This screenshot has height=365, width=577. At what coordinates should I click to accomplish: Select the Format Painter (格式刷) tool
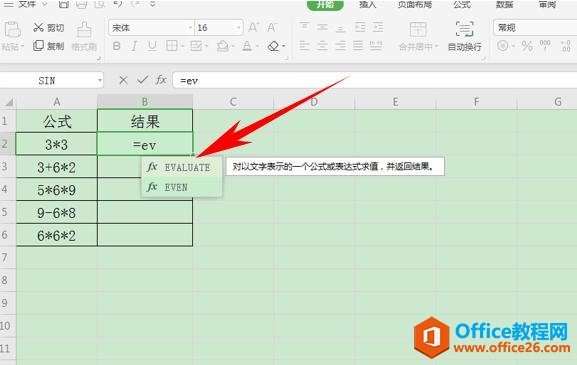coord(84,36)
